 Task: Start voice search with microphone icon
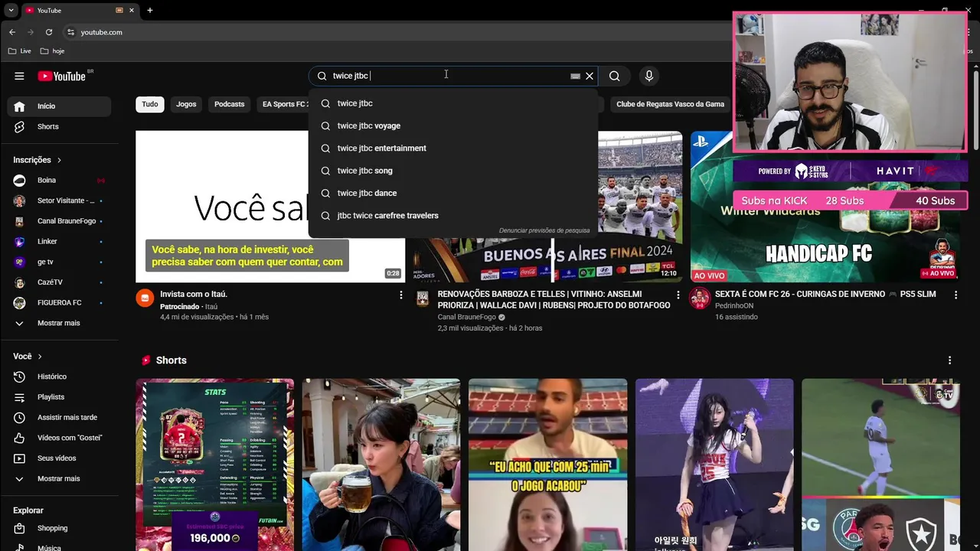pos(648,76)
